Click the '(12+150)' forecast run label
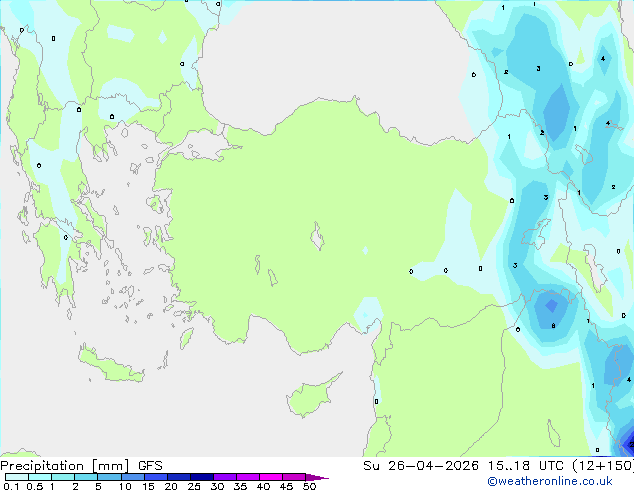Screen dimensions: 634x490 coord(603,466)
